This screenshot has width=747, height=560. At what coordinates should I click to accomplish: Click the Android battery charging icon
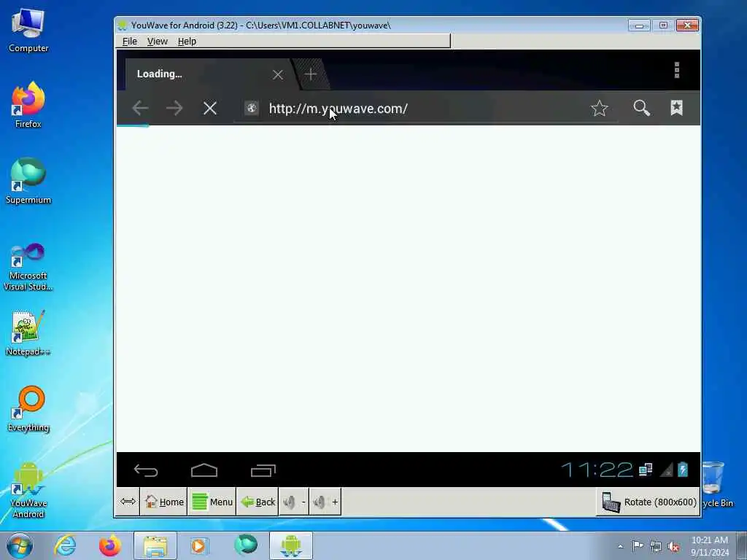683,470
